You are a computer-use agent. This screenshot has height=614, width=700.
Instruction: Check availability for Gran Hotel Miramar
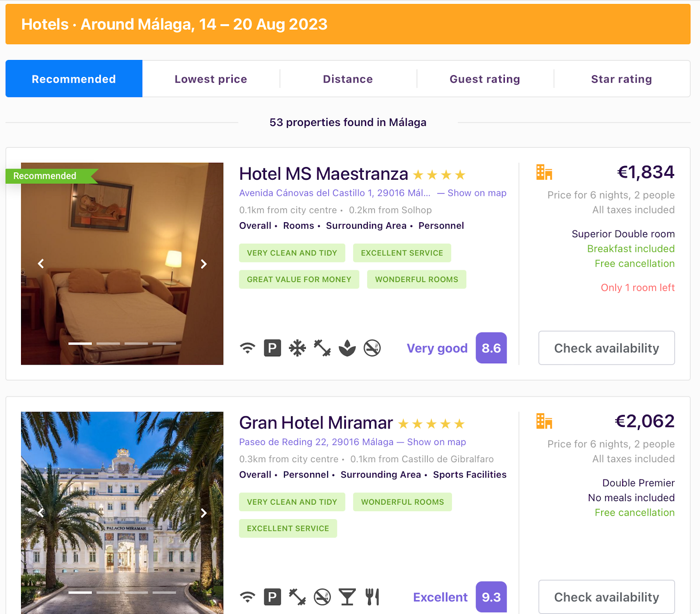pyautogui.click(x=606, y=597)
